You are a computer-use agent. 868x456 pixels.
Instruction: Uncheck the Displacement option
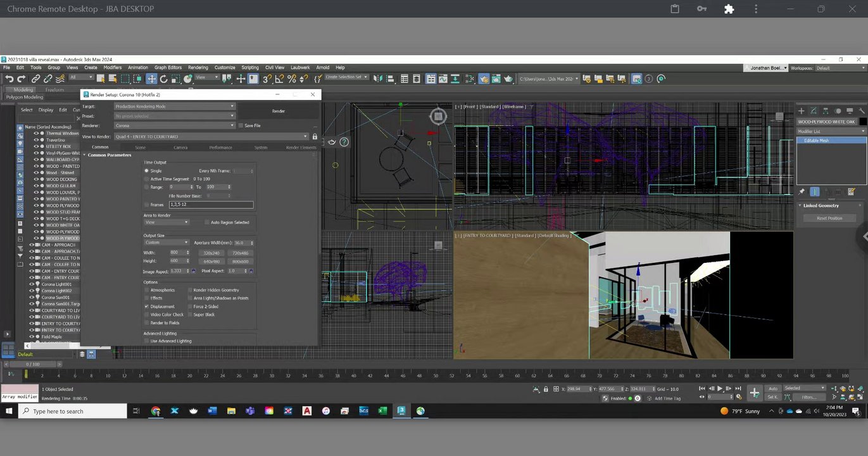tap(147, 307)
